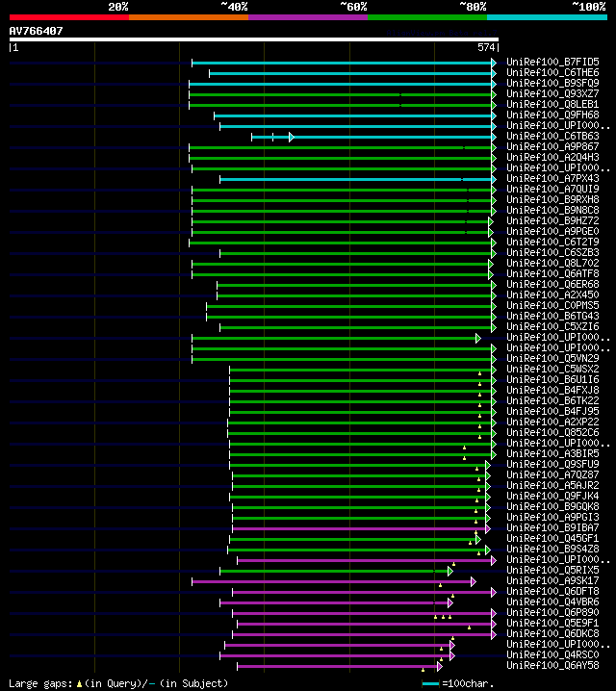Select the UniRef100_Q852C6 label

552,432
